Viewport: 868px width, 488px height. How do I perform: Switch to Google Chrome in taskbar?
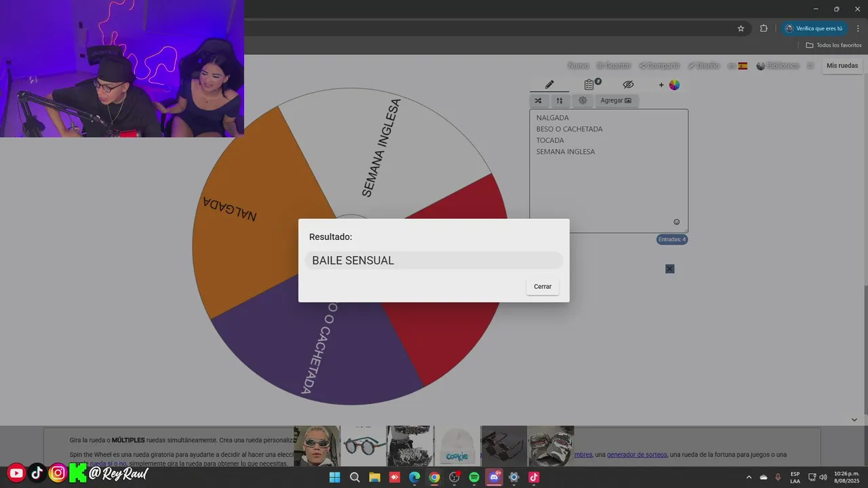434,477
